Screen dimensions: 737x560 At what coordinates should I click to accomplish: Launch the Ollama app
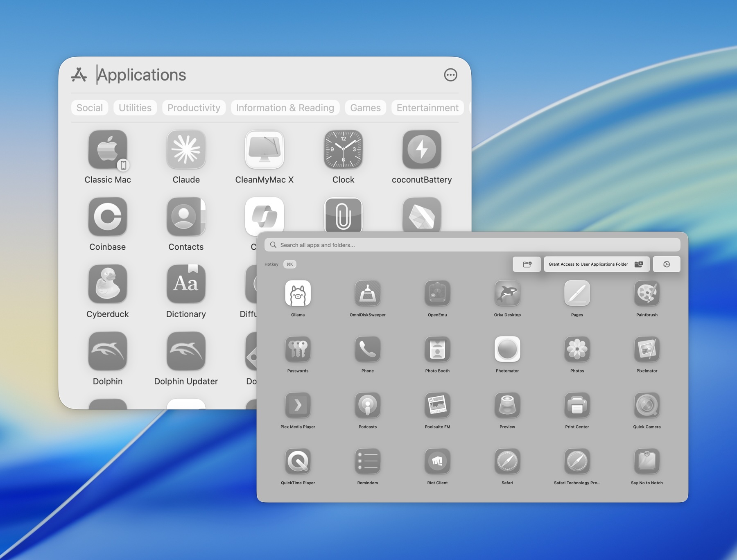point(298,294)
